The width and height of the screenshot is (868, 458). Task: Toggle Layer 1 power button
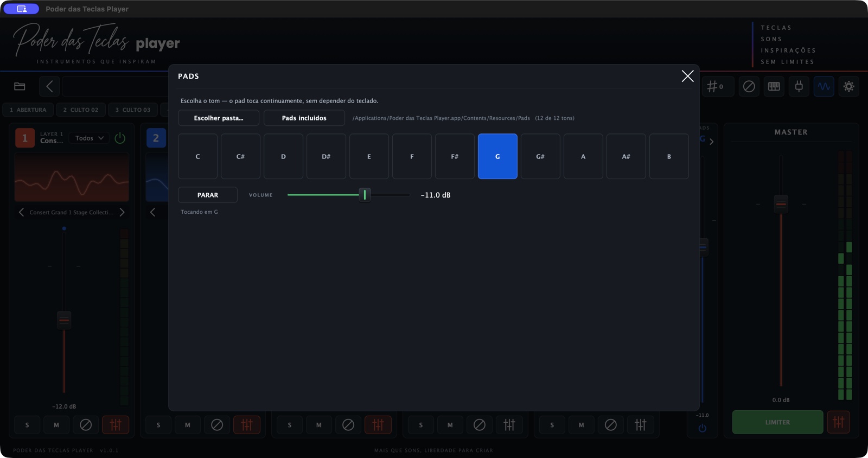pyautogui.click(x=120, y=138)
